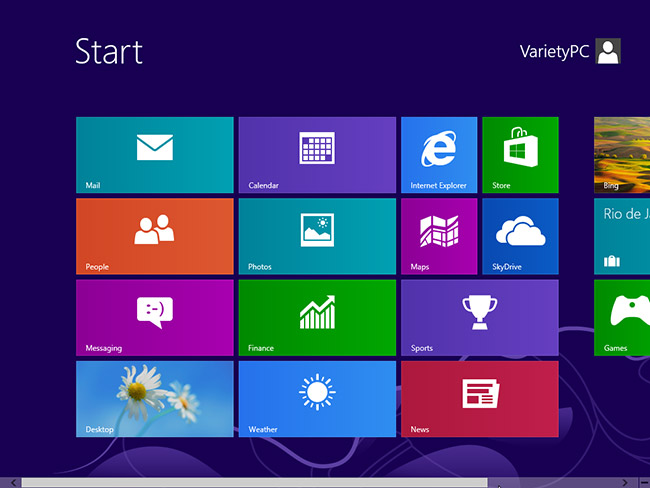This screenshot has height=488, width=650.
Task: Open the Store tile
Action: pyautogui.click(x=520, y=155)
